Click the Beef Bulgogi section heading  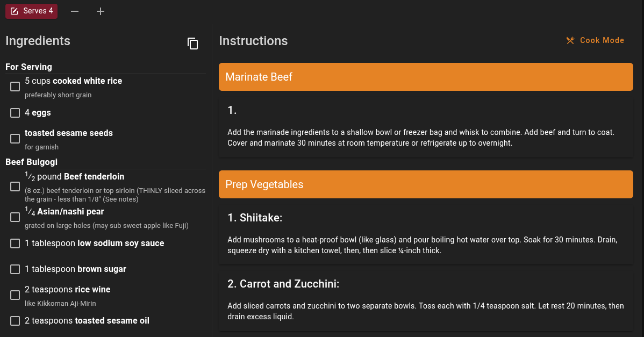[x=31, y=162]
